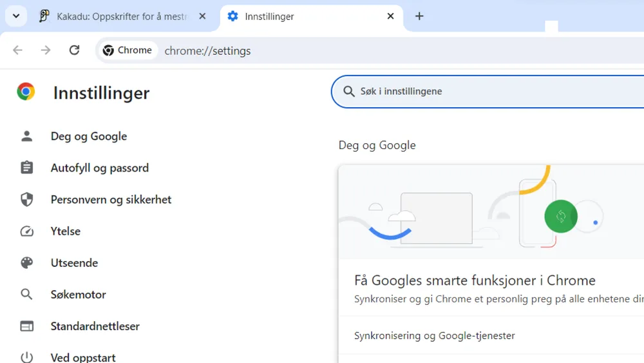The height and width of the screenshot is (363, 644).
Task: Click the forward navigation arrow
Action: pos(46,50)
